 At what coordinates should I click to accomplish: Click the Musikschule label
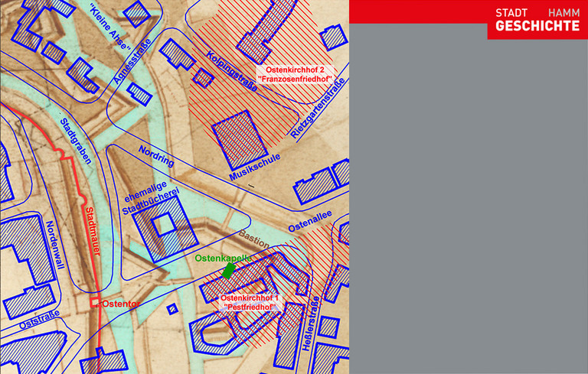coord(255,167)
